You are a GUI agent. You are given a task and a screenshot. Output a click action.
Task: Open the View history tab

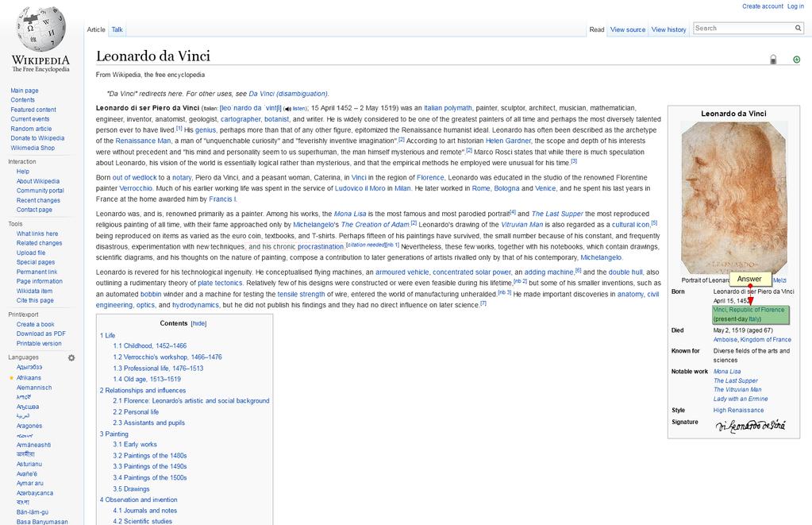(x=668, y=30)
